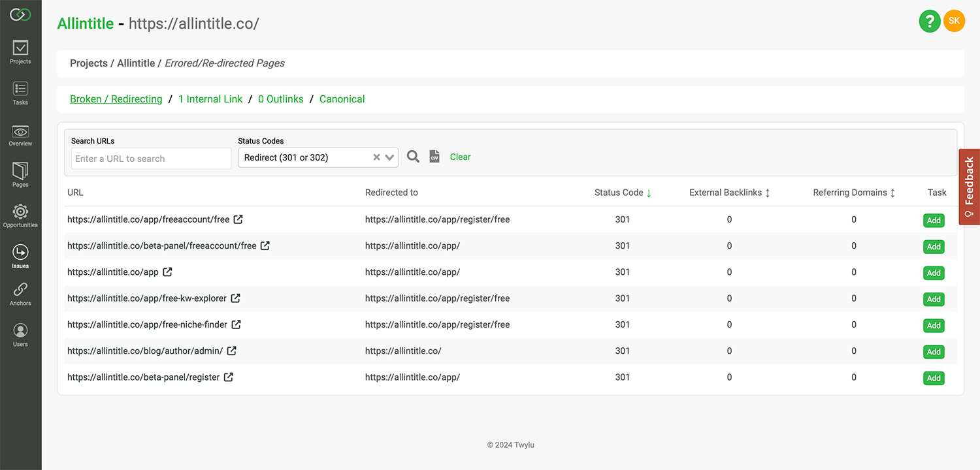Image resolution: width=980 pixels, height=470 pixels.
Task: Click redirect target https://allintitle.co/ in admin row
Action: pos(403,351)
